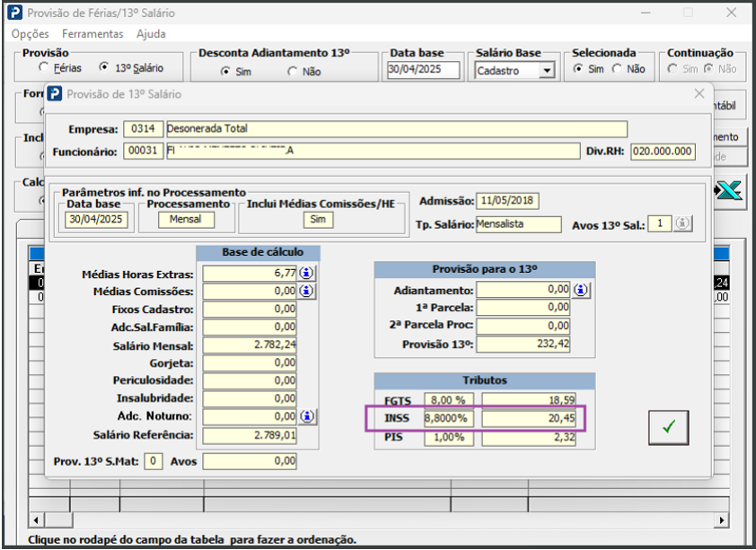The width and height of the screenshot is (756, 550).
Task: Open the Opções menu
Action: tap(30, 33)
